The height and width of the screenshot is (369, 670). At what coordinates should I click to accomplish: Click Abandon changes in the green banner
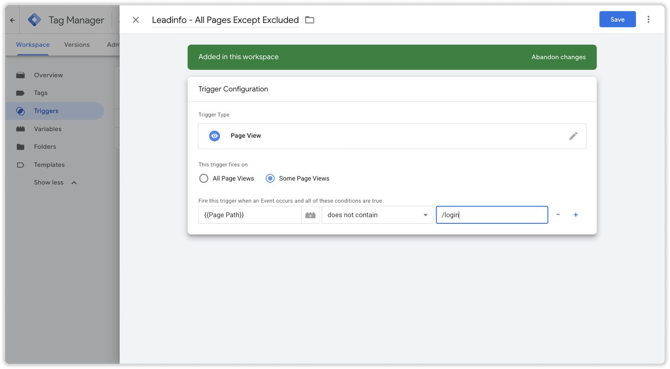(558, 57)
